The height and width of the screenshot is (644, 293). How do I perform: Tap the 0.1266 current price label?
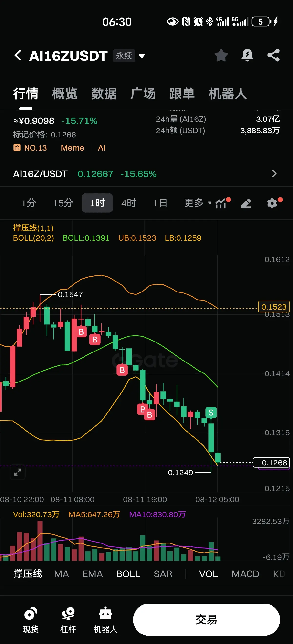tap(272, 463)
